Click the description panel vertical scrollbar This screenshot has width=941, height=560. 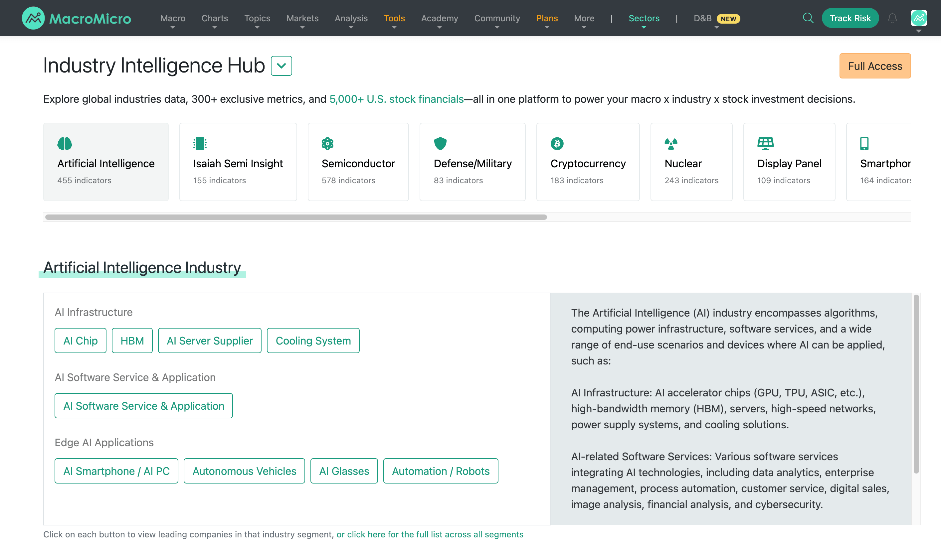pyautogui.click(x=916, y=384)
